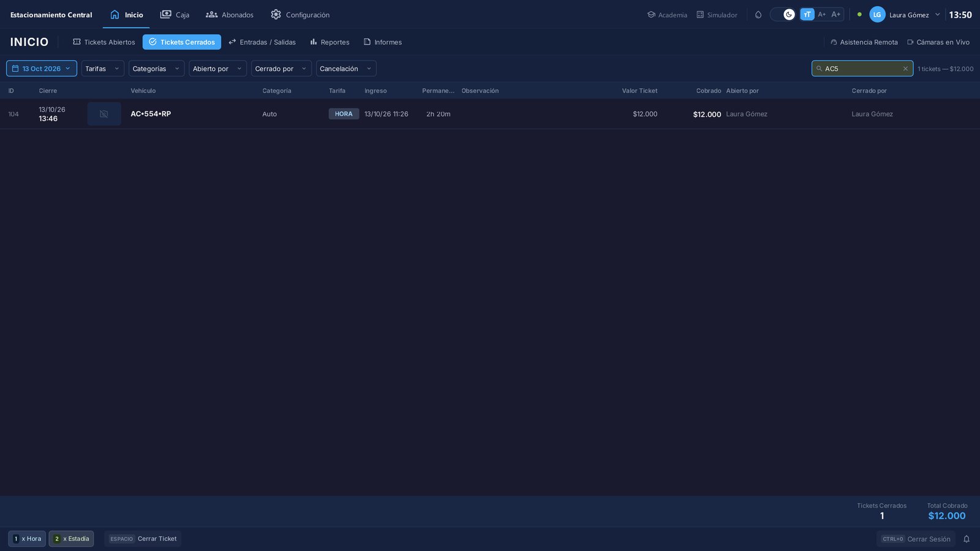Expand Abierto por filter dropdown

217,69
